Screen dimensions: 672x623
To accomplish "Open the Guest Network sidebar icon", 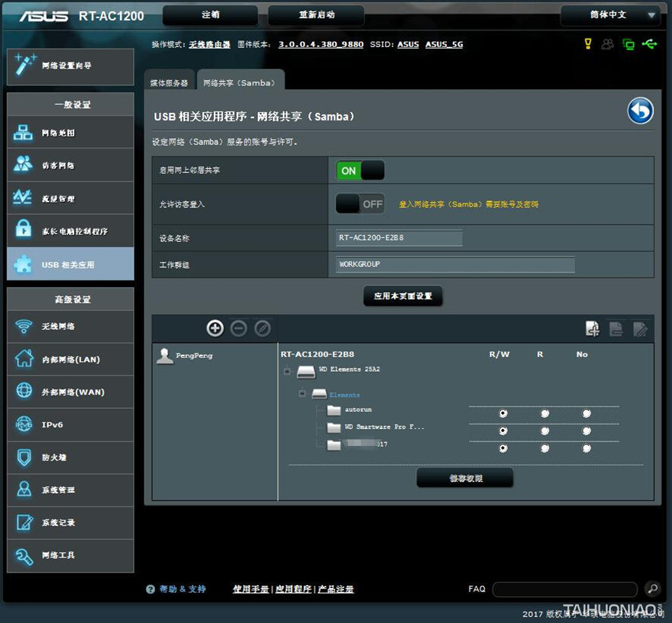I will point(23,165).
